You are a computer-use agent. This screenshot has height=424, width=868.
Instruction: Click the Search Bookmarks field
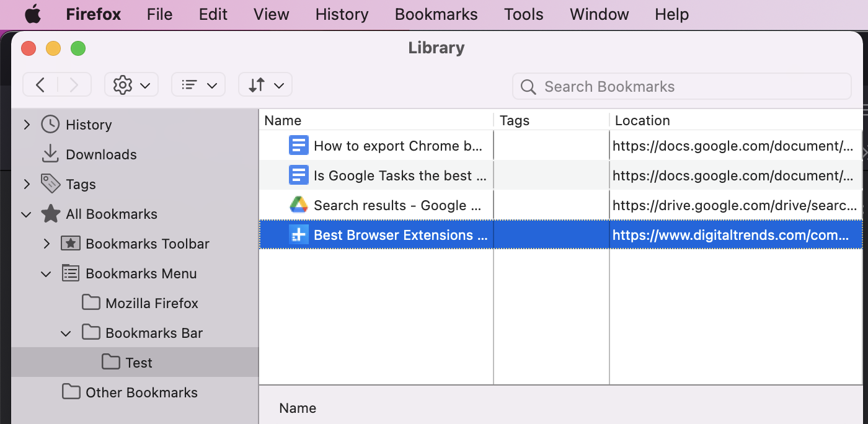tap(682, 87)
